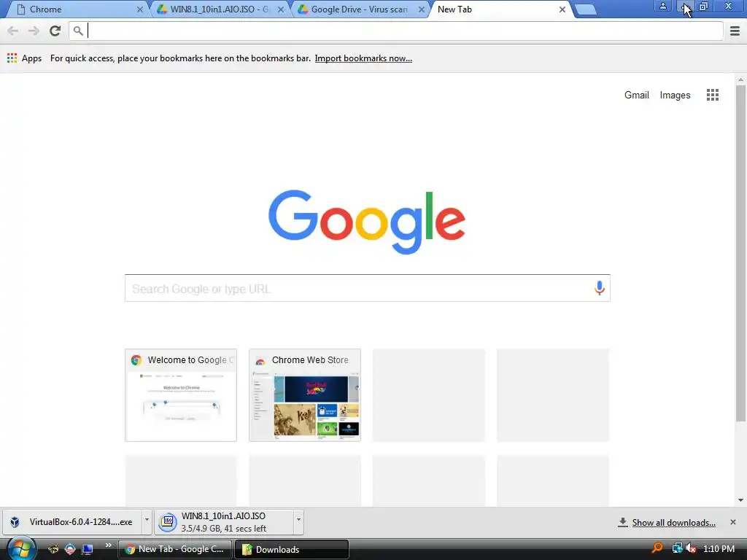Image resolution: width=747 pixels, height=560 pixels.
Task: Click the forward navigation arrow
Action: coord(34,31)
